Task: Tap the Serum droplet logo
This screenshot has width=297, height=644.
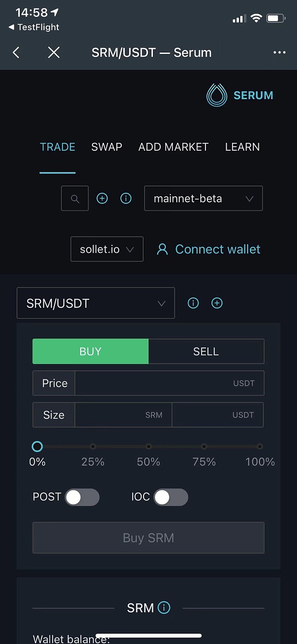Action: coord(216,95)
